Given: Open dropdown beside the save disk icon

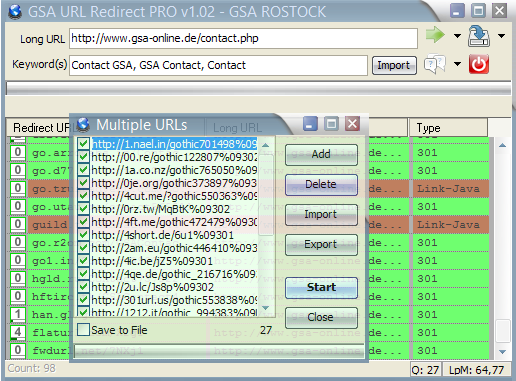Looking at the screenshot, I should [501, 36].
